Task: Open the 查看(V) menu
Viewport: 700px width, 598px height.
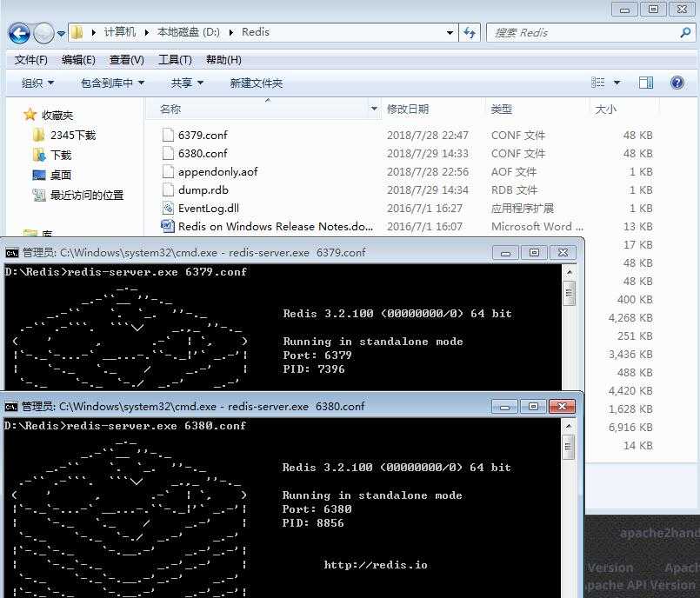Action: 127,60
